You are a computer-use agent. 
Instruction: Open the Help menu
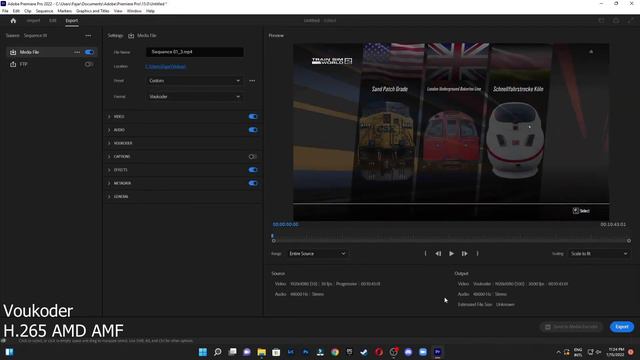(150, 11)
